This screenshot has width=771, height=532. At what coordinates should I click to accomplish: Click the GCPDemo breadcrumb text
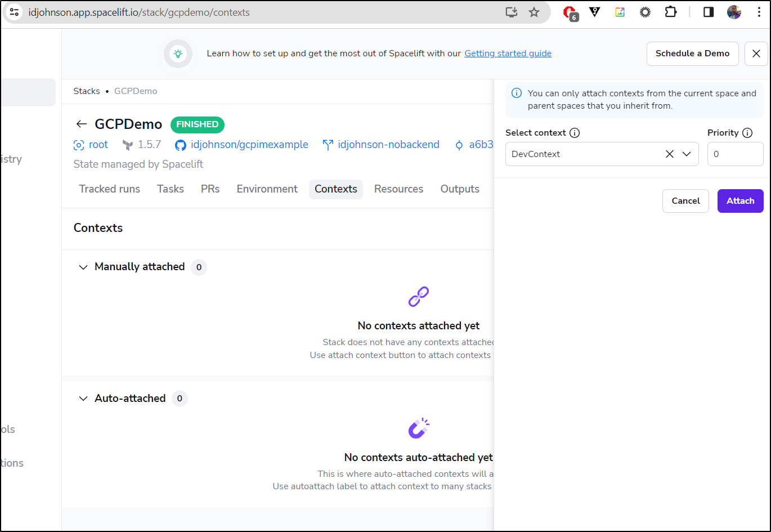136,91
